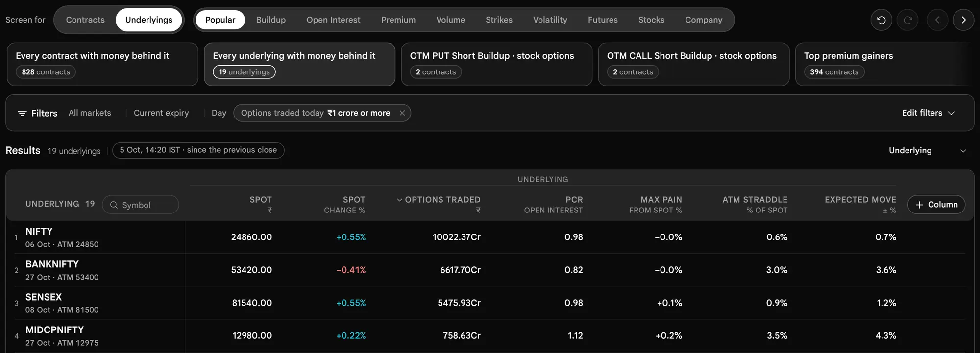The image size is (980, 353).
Task: Open the Premium tab
Action: [398, 20]
